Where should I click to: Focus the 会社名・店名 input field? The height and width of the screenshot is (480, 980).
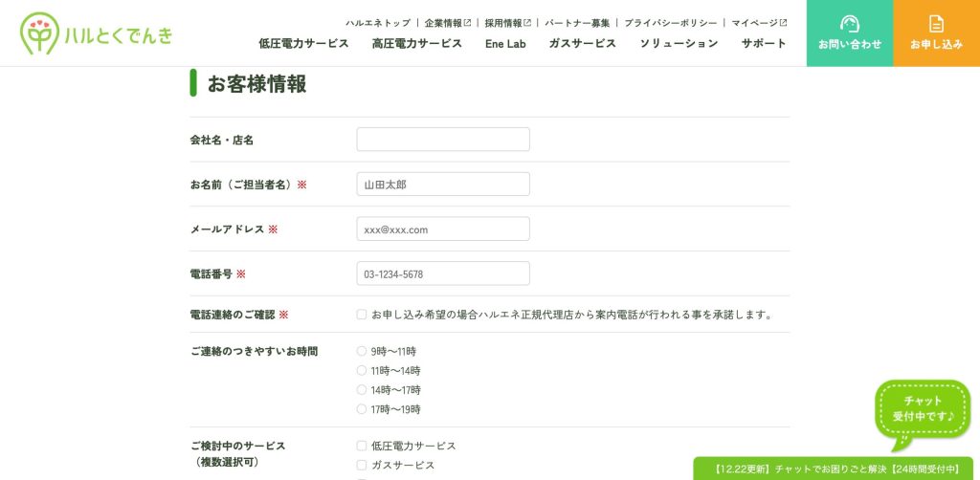[x=443, y=140]
